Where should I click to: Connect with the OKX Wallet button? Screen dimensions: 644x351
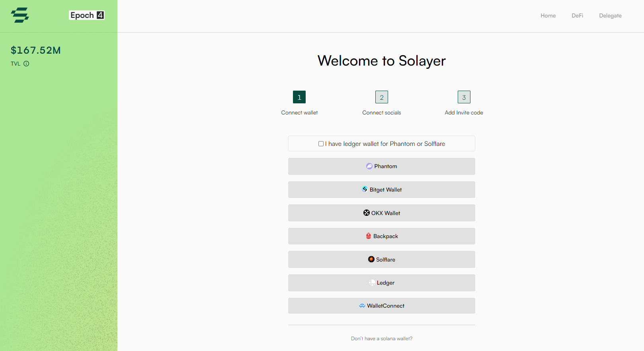click(x=382, y=213)
